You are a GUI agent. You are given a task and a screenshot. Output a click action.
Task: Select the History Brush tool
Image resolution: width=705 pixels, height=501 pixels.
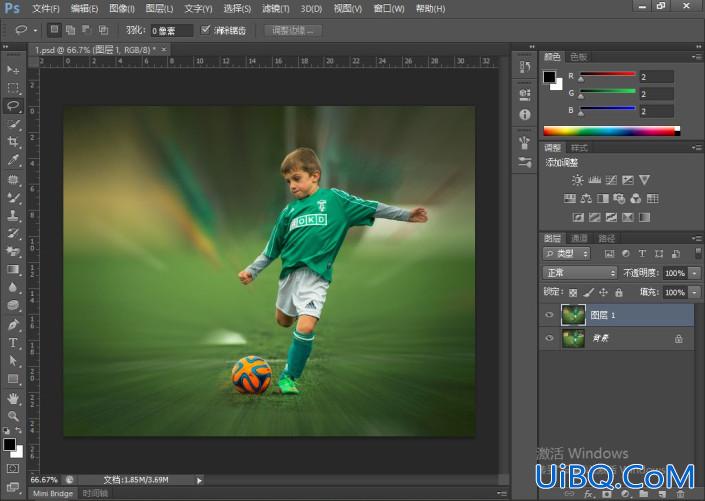pos(13,233)
